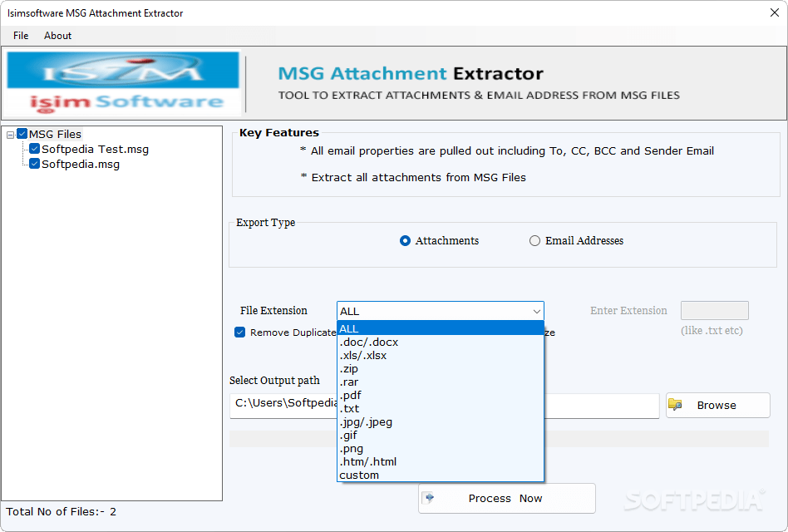Viewport: 788px width, 532px height.
Task: Select ALL in extension list
Action: (x=441, y=328)
